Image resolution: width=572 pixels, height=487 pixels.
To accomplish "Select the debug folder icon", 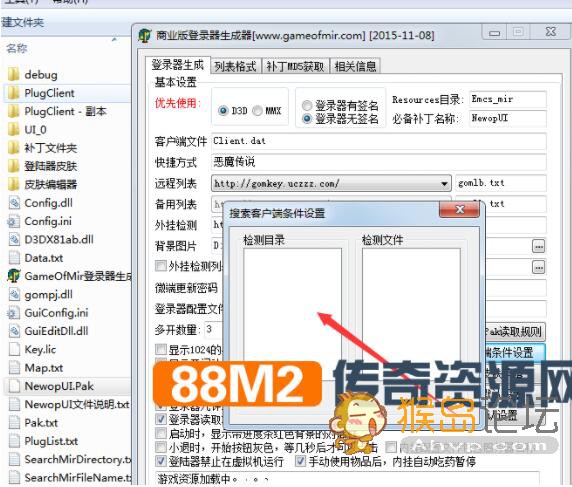I will 13,74.
